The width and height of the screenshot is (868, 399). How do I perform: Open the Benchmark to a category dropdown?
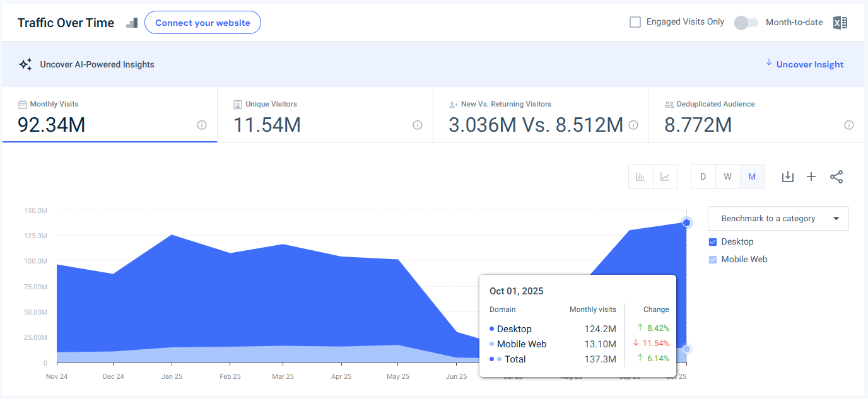tap(778, 218)
